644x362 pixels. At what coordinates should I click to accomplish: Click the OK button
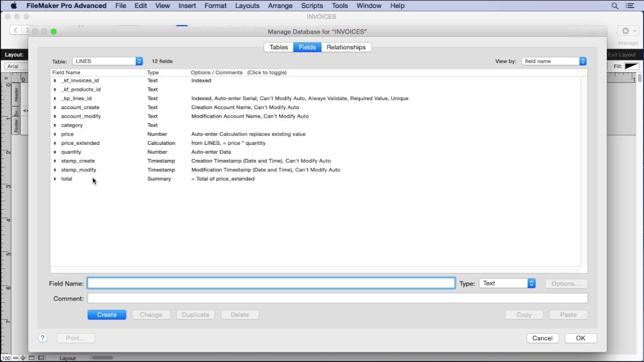[x=581, y=338]
